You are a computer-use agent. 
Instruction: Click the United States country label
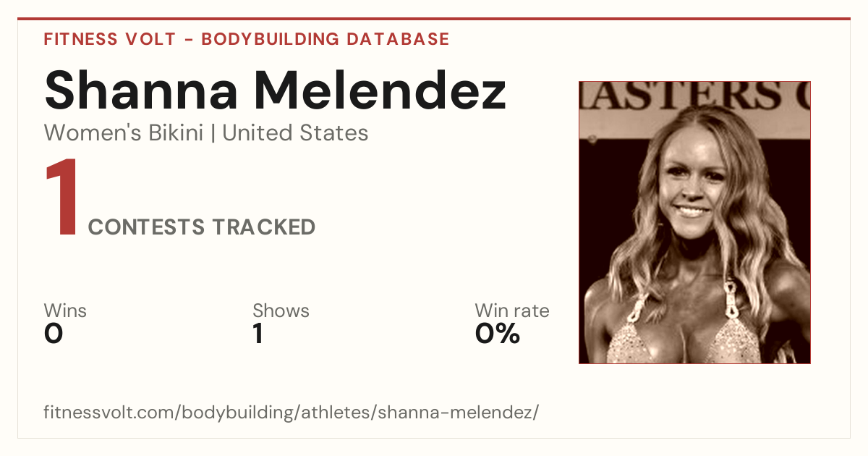click(295, 133)
